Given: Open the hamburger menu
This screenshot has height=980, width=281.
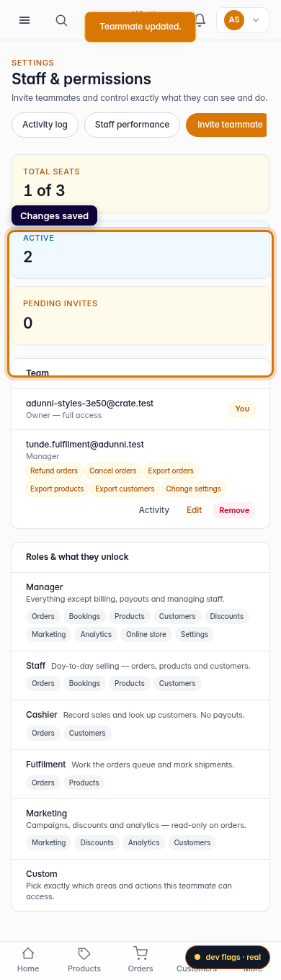Looking at the screenshot, I should pyautogui.click(x=24, y=20).
